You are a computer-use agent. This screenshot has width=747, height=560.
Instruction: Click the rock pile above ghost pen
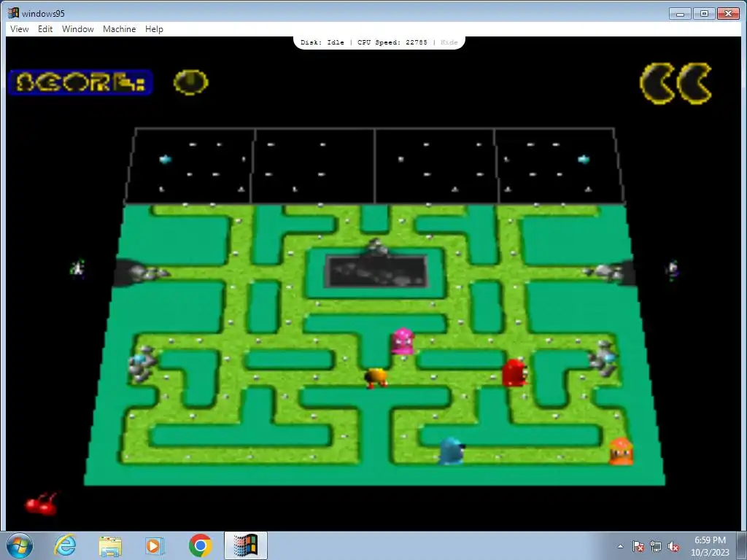(x=377, y=246)
